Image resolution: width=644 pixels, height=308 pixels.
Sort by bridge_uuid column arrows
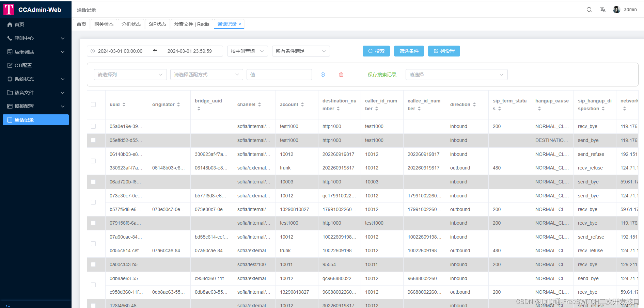(199, 109)
